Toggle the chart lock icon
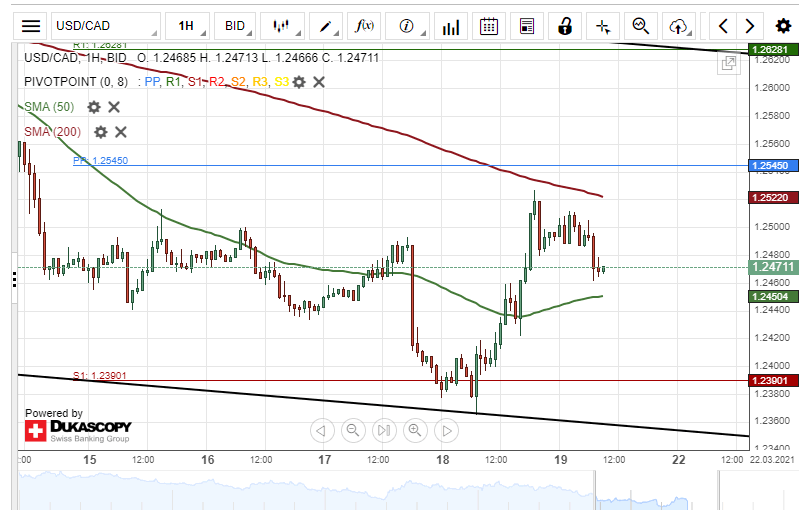This screenshot has height=520, width=802. click(x=565, y=26)
